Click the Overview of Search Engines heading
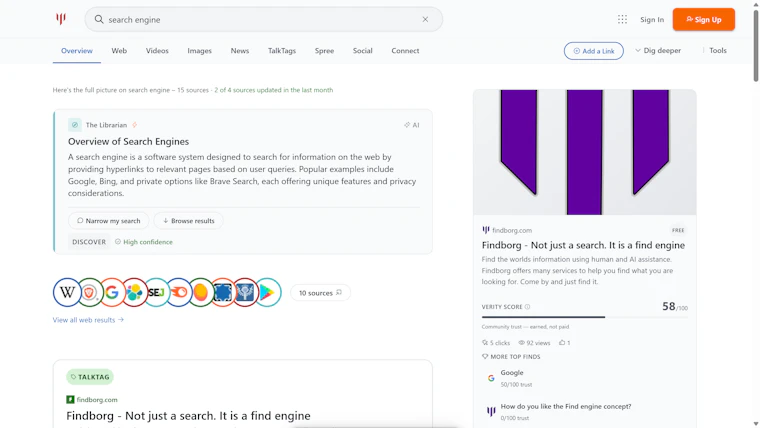The height and width of the screenshot is (428, 760). 128,142
